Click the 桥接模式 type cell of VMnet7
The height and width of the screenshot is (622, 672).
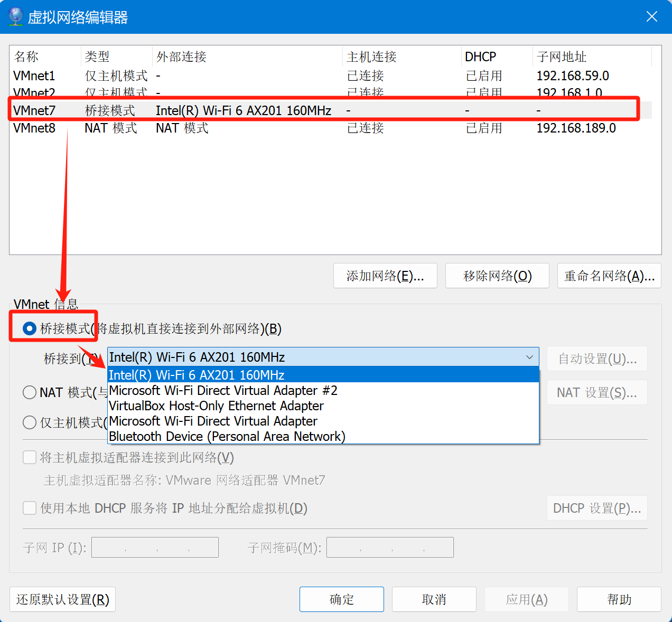[x=110, y=110]
